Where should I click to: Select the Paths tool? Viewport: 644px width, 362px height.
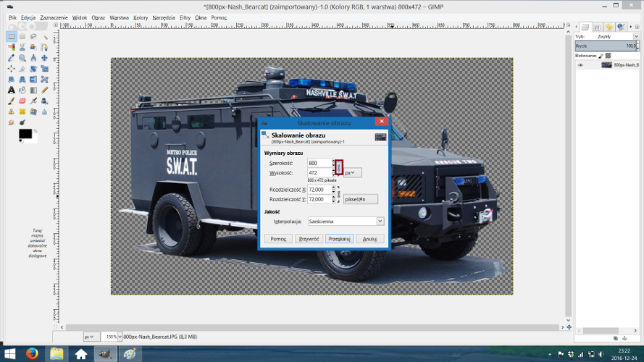pyautogui.click(x=44, y=47)
